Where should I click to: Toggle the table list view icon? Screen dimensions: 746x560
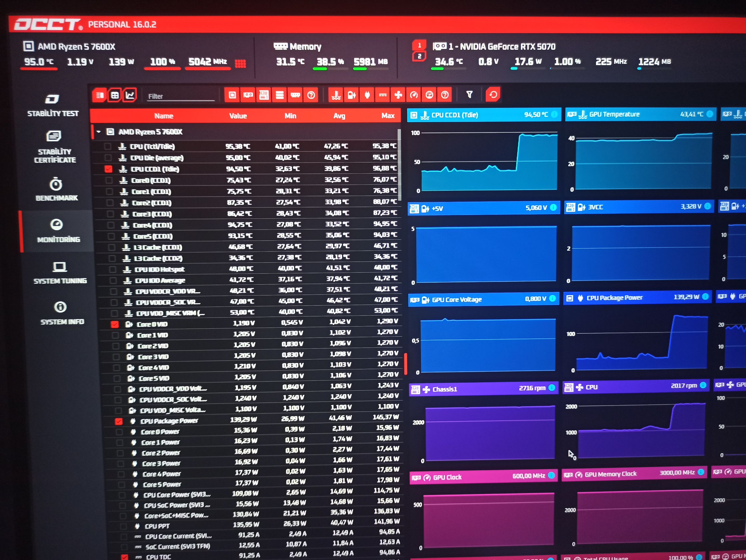99,95
